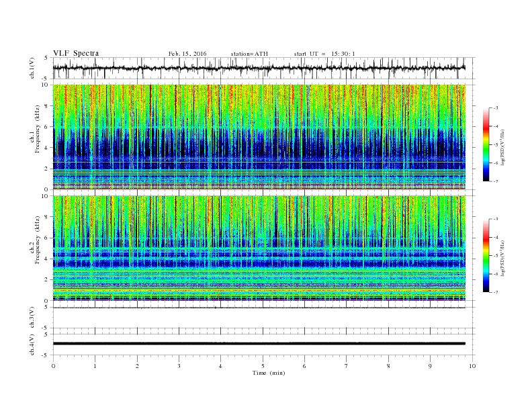Screen dimensions: 532x411
Task: Click the "10" tick label on the time axis
Action: (472, 366)
